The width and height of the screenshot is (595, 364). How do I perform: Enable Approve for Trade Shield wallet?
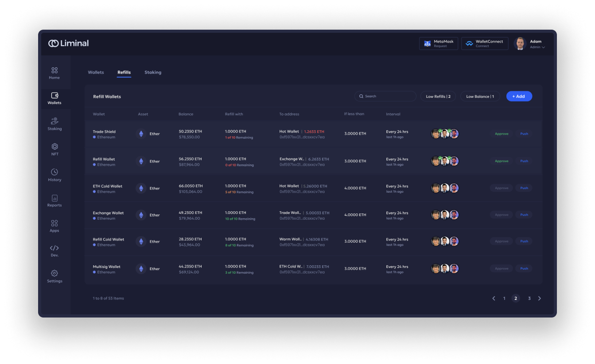click(502, 133)
